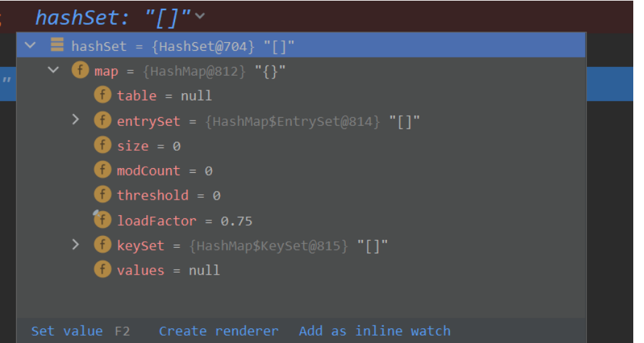The image size is (644, 343).
Task: Collapse the hashSet root node
Action: pyautogui.click(x=30, y=46)
